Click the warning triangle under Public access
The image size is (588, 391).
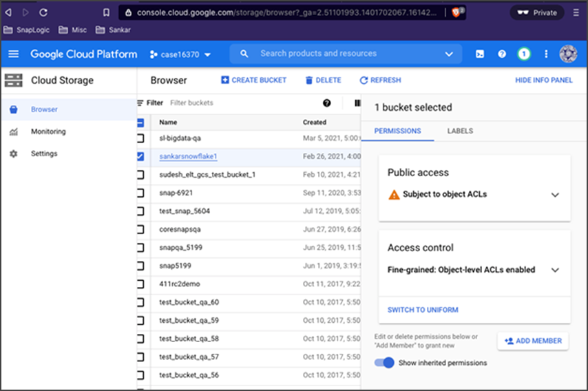tap(394, 195)
